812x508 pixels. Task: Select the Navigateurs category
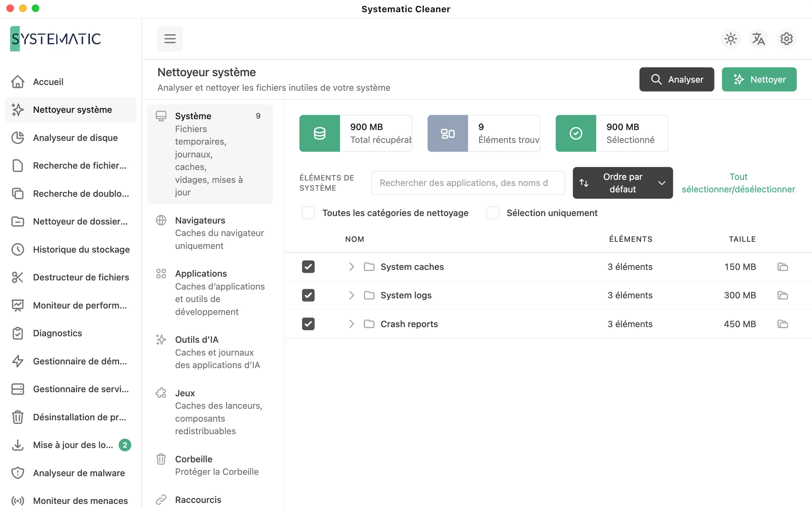pyautogui.click(x=210, y=233)
